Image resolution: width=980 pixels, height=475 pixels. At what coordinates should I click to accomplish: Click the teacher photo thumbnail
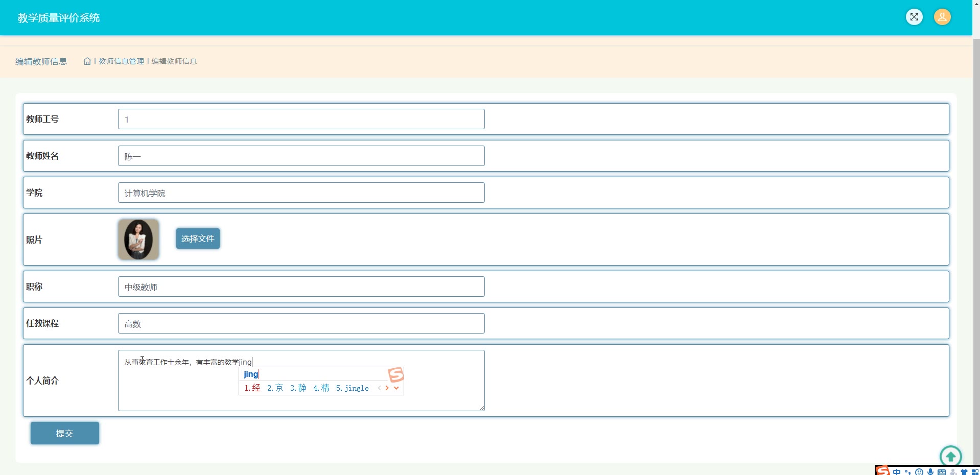tap(138, 240)
